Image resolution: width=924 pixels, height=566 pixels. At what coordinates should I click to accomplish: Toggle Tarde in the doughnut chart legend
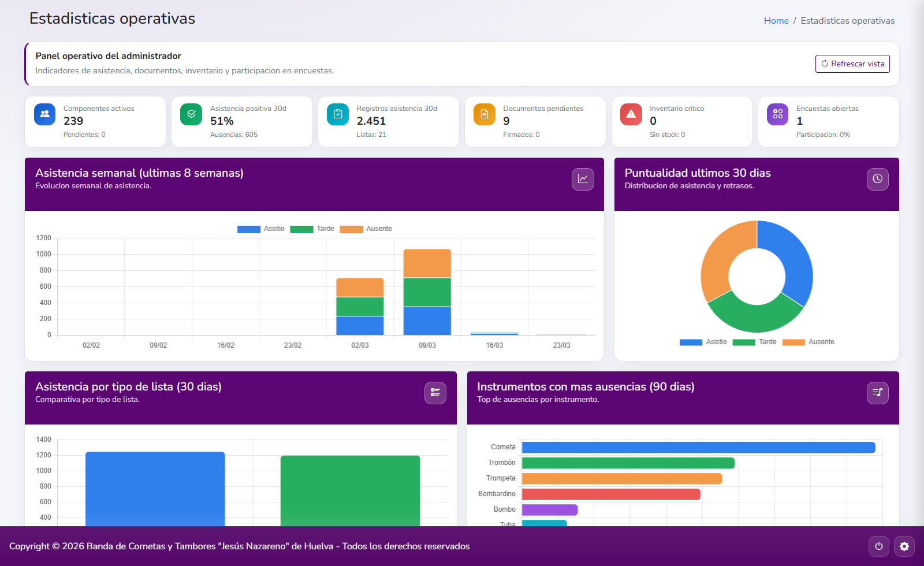click(755, 342)
